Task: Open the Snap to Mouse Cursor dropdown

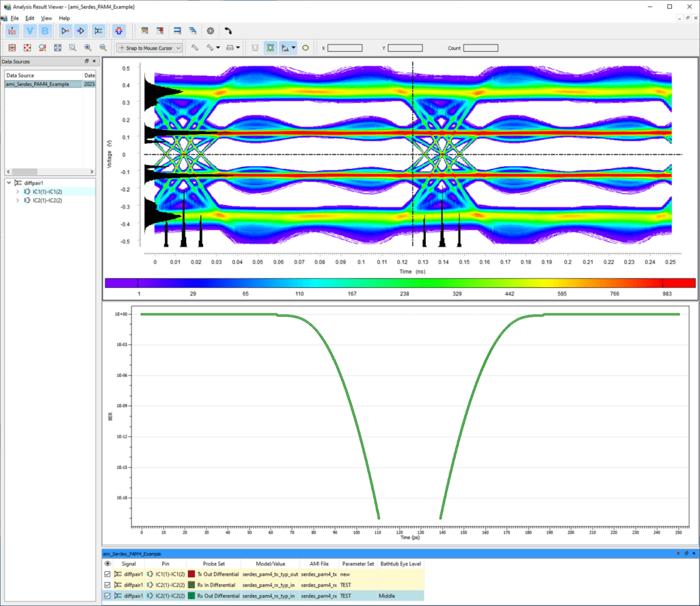Action: coord(178,48)
